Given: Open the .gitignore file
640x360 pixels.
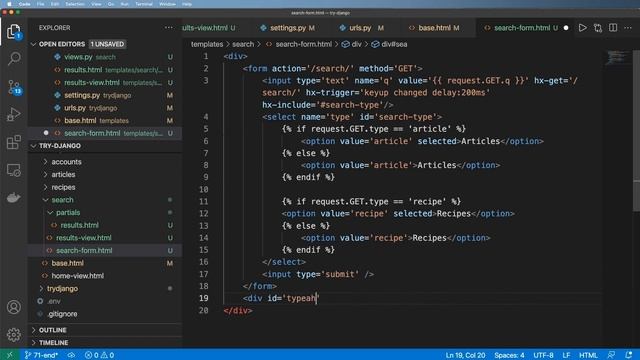Looking at the screenshot, I should (x=105, y=313).
